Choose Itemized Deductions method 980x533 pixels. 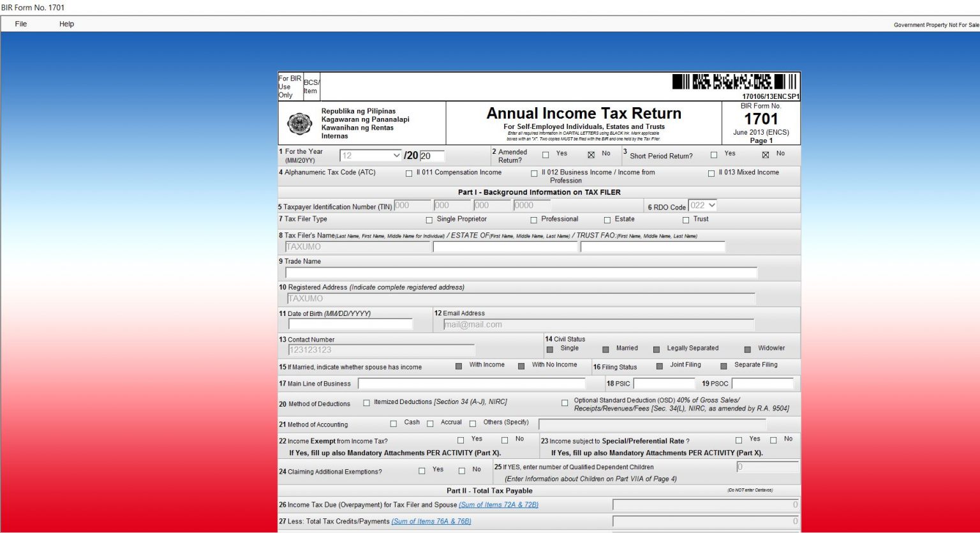366,402
